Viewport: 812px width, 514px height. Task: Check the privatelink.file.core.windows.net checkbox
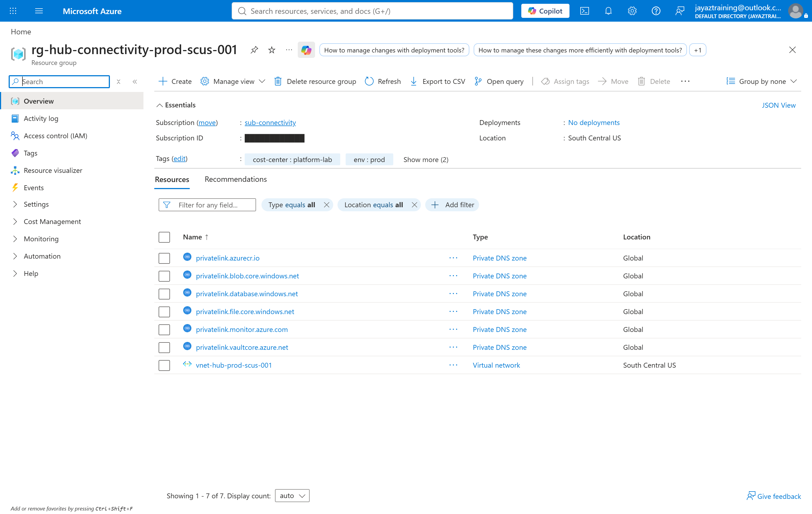pyautogui.click(x=164, y=312)
